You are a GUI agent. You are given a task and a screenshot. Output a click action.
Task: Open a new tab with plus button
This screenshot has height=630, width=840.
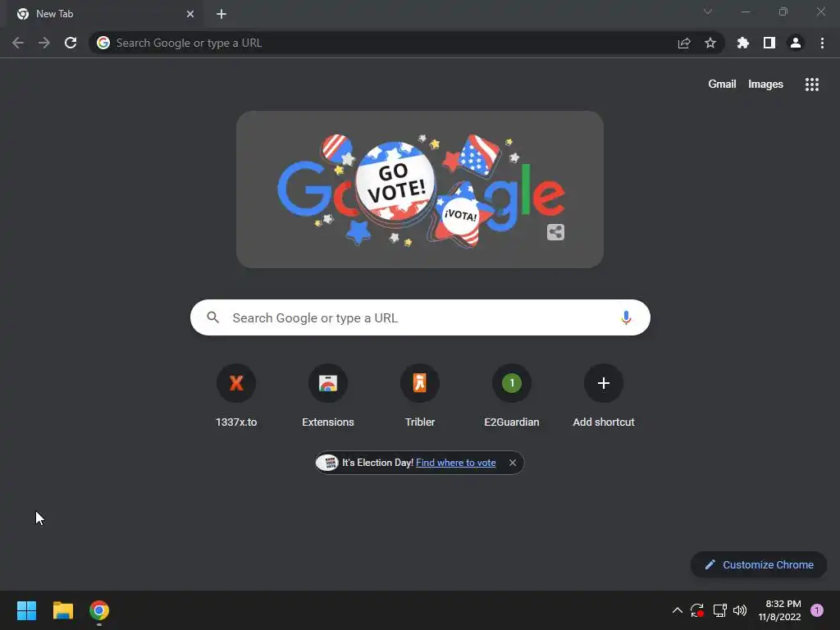pos(221,14)
